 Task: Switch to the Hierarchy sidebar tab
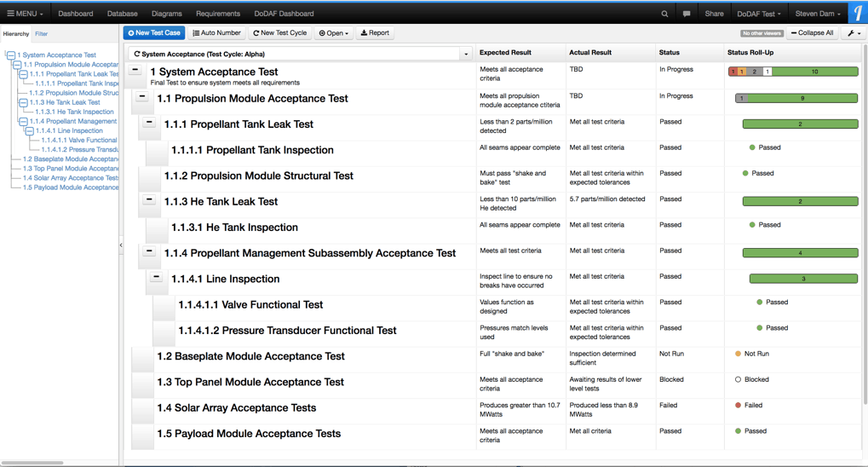[x=16, y=34]
